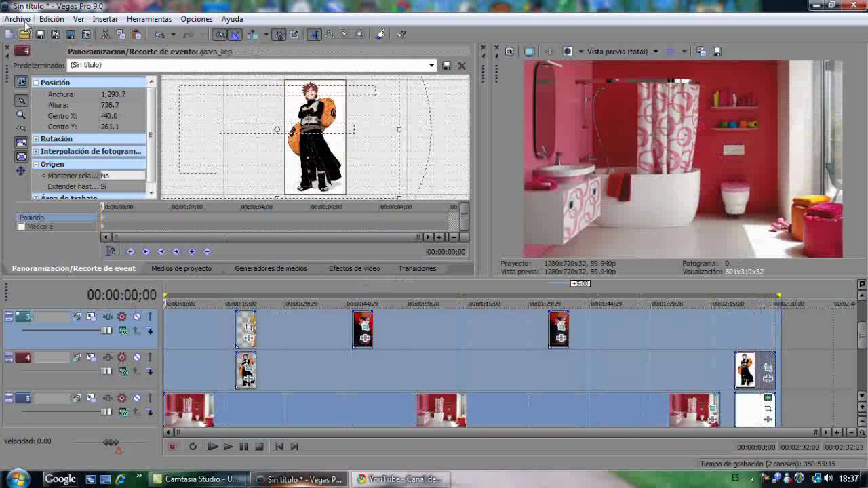Collapse the Origen section
Image resolution: width=868 pixels, height=488 pixels.
(35, 165)
